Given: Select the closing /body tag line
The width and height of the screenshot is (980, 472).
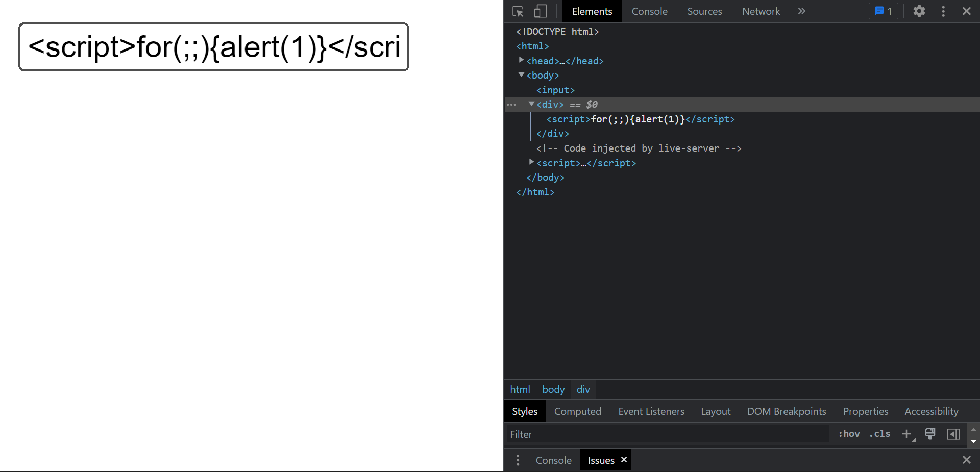Looking at the screenshot, I should pos(545,178).
